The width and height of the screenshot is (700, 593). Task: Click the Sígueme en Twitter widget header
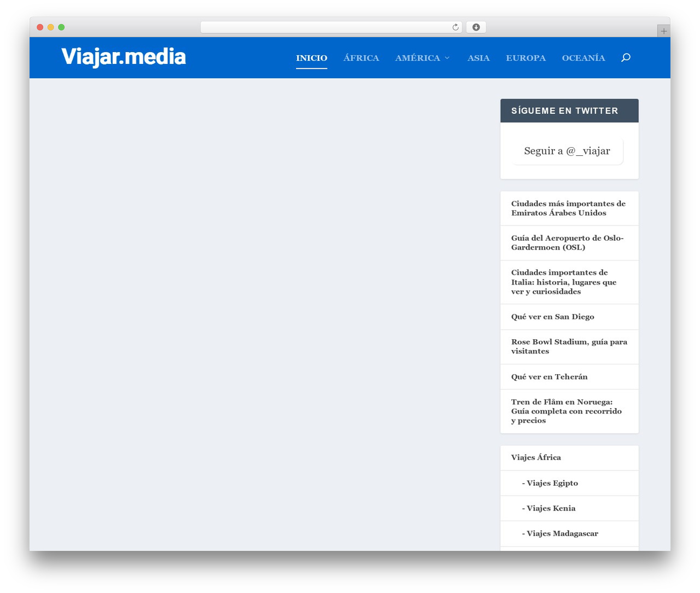click(569, 111)
